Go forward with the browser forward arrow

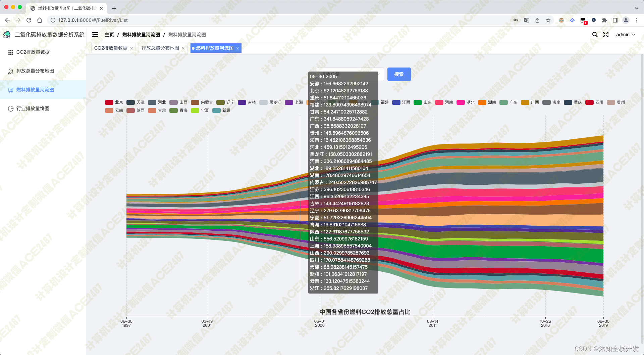pos(18,20)
